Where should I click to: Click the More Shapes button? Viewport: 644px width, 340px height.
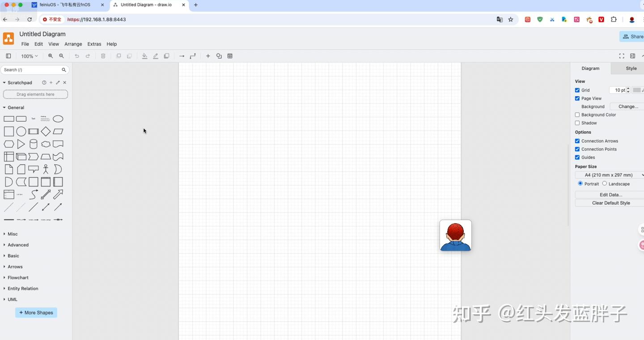coord(36,313)
